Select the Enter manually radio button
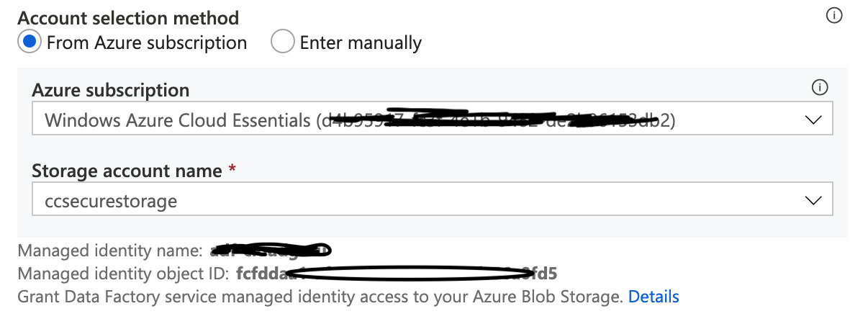868x324 pixels. [x=282, y=42]
